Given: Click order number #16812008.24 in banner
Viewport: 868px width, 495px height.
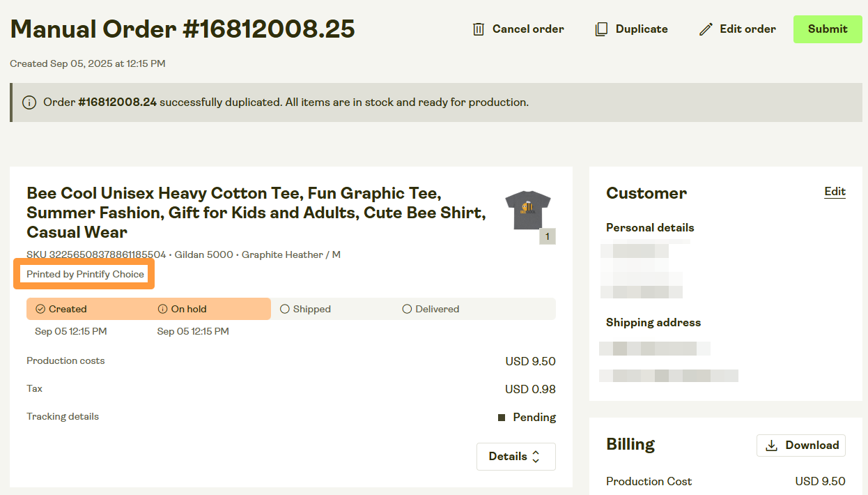Looking at the screenshot, I should (117, 102).
